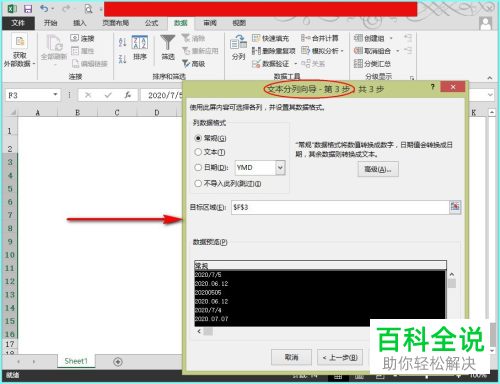The height and width of the screenshot is (384, 500).
Task: Switch to the 审阅 review tab
Action: coord(210,23)
